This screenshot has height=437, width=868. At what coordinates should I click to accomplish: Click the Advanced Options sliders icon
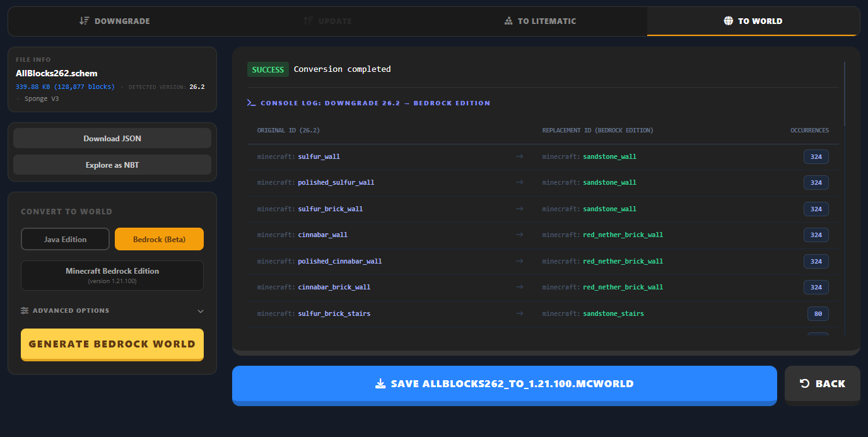pyautogui.click(x=25, y=310)
